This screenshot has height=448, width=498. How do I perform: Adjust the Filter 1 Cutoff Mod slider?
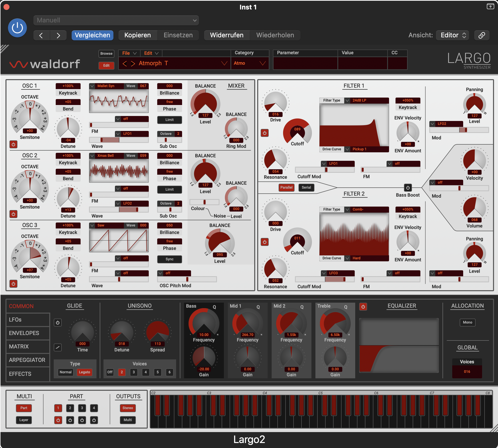(x=325, y=170)
